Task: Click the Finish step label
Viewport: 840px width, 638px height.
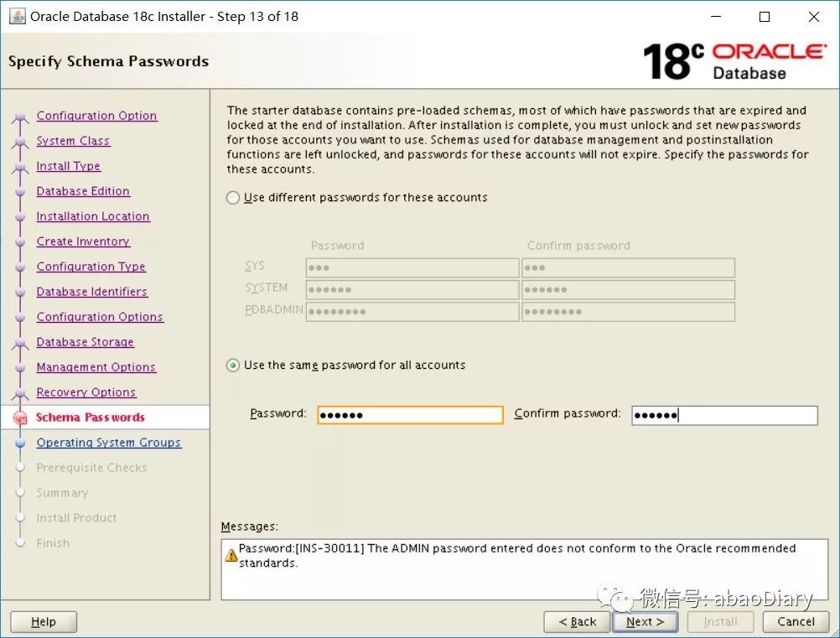Action: point(53,544)
